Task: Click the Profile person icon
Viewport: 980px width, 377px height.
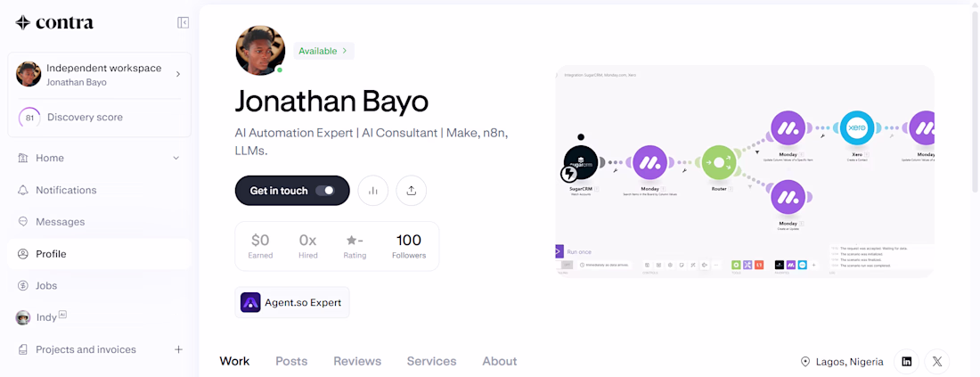Action: coord(23,254)
